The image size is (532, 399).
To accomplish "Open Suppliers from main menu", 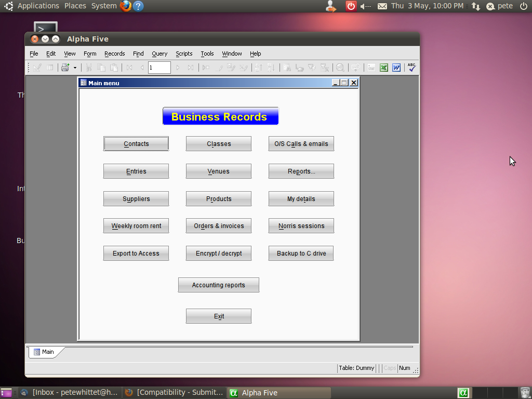I will (136, 198).
